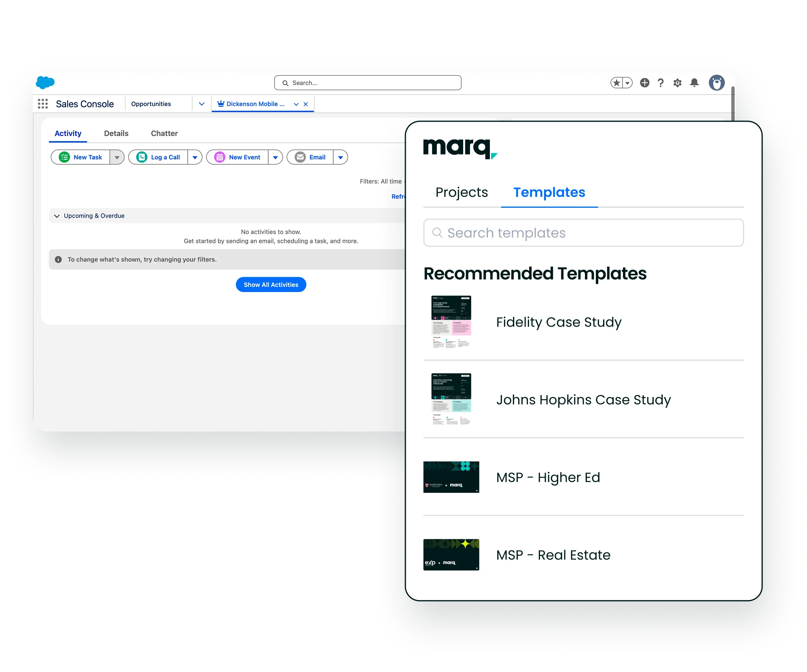Viewport: 807px width, 672px height.
Task: Open the Email dropdown arrow
Action: point(341,157)
